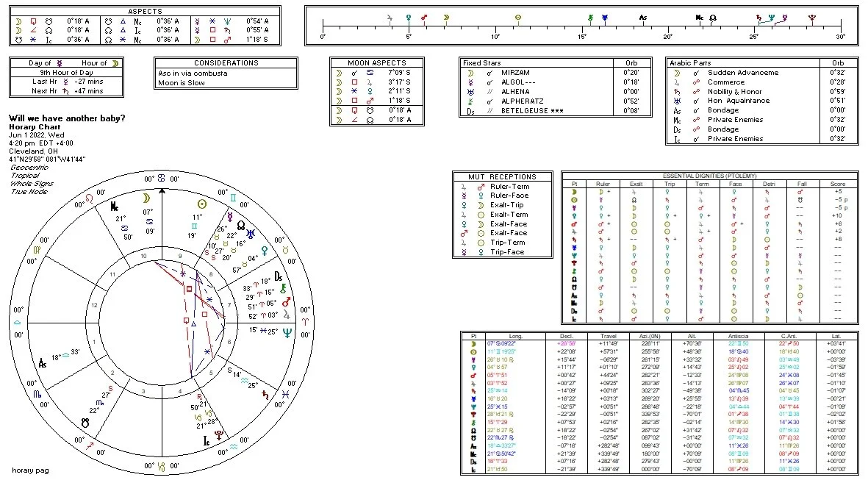Viewport: 868px width, 480px height.
Task: Select the 'Sudden Advanceme' Arabic part
Action: pos(743,73)
